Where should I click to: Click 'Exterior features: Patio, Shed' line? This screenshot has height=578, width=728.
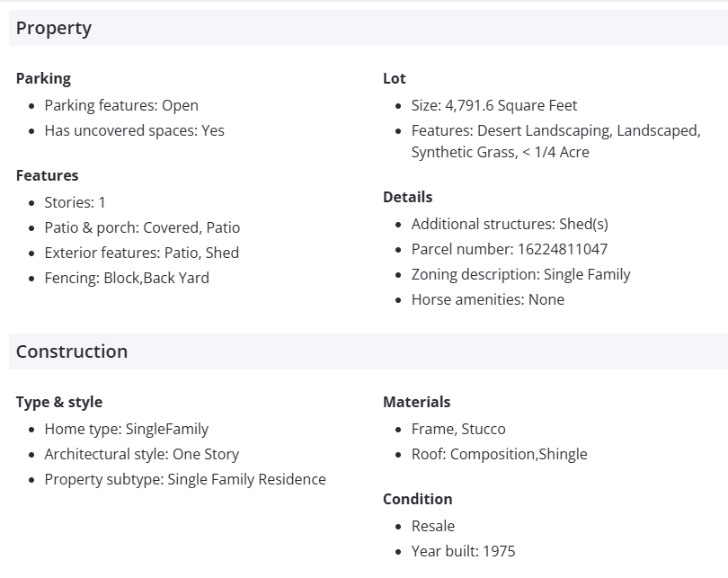pos(141,253)
